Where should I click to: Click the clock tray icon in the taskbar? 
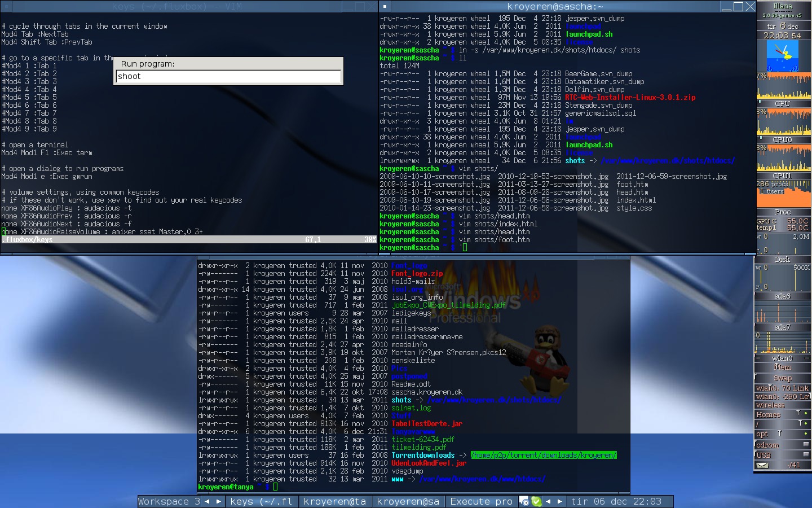pyautogui.click(x=524, y=501)
